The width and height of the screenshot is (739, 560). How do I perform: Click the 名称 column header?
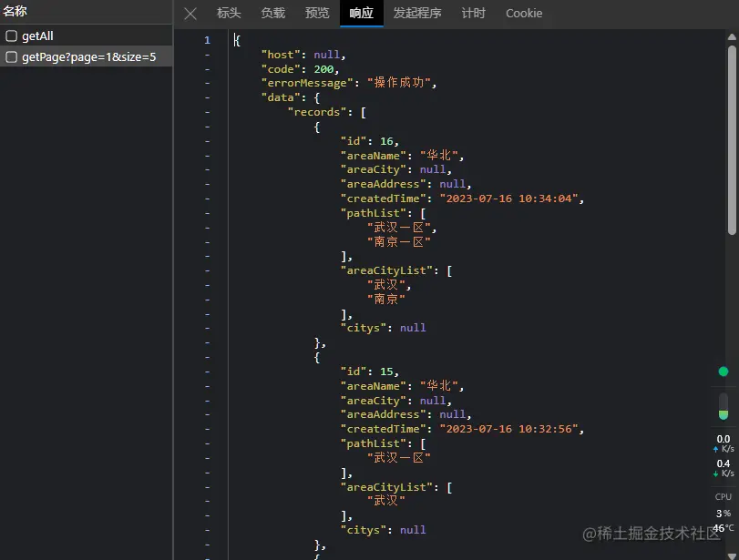coord(15,11)
